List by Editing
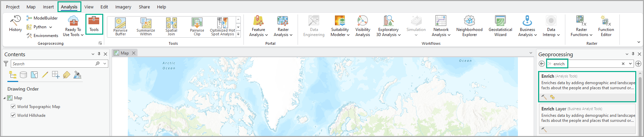The image size is (644, 137). [45, 75]
